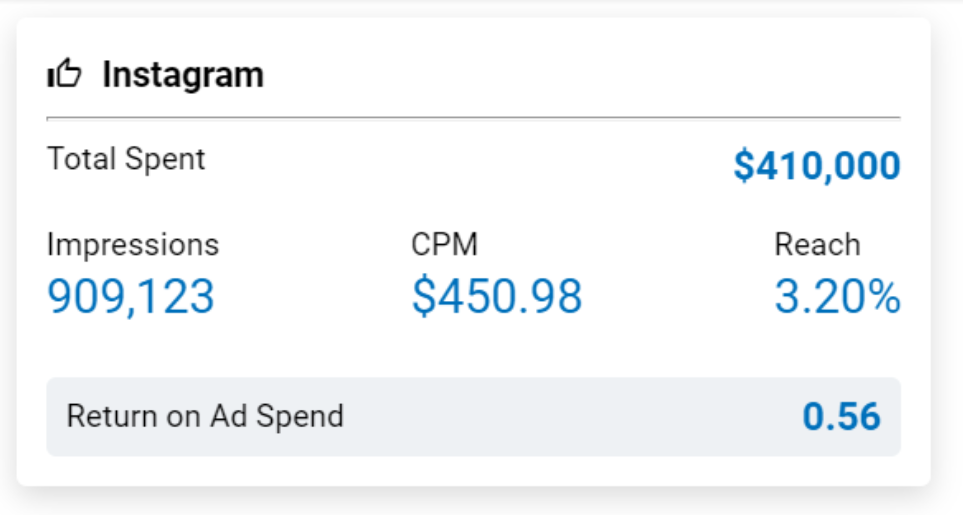
Task: Select the 0.56 return value
Action: click(841, 417)
